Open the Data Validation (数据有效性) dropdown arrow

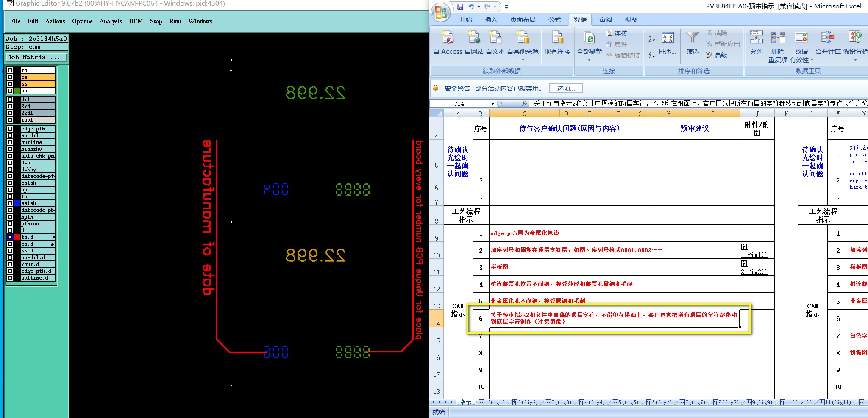pos(812,60)
